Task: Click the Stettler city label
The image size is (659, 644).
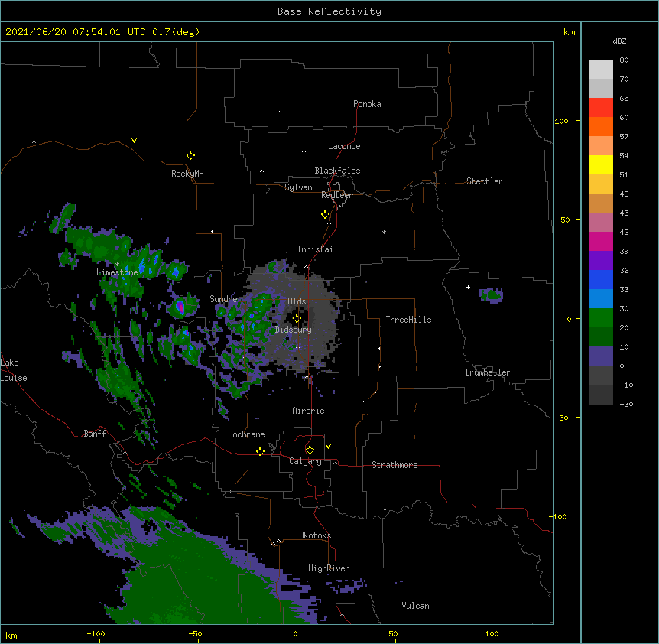Action: point(485,181)
